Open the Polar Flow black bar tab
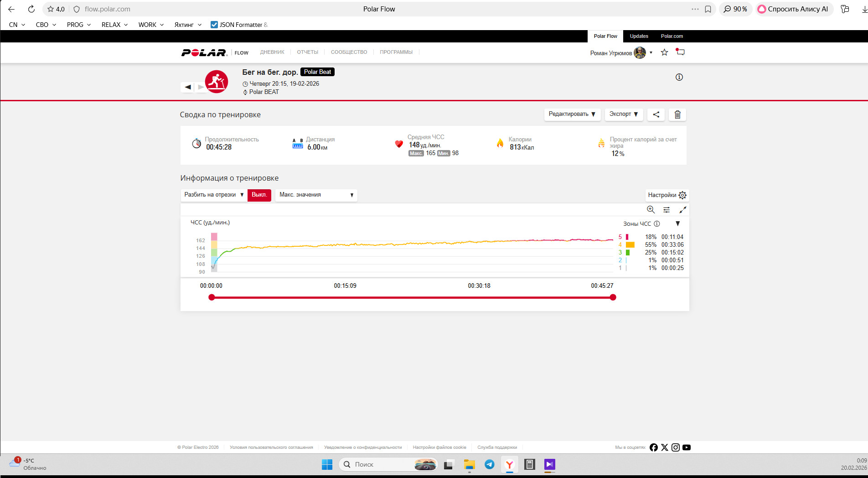This screenshot has height=478, width=868. click(605, 36)
